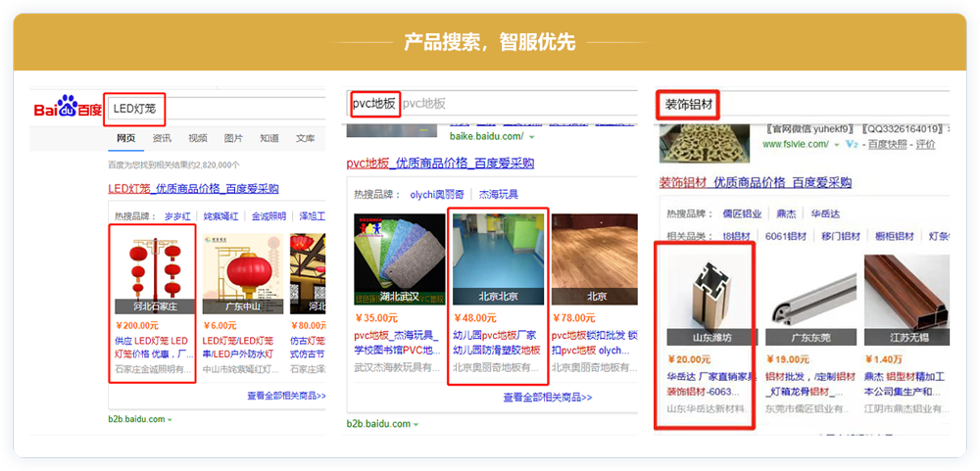The width and height of the screenshot is (980, 471).
Task: Click price ¥35.00元
Action: click(375, 317)
